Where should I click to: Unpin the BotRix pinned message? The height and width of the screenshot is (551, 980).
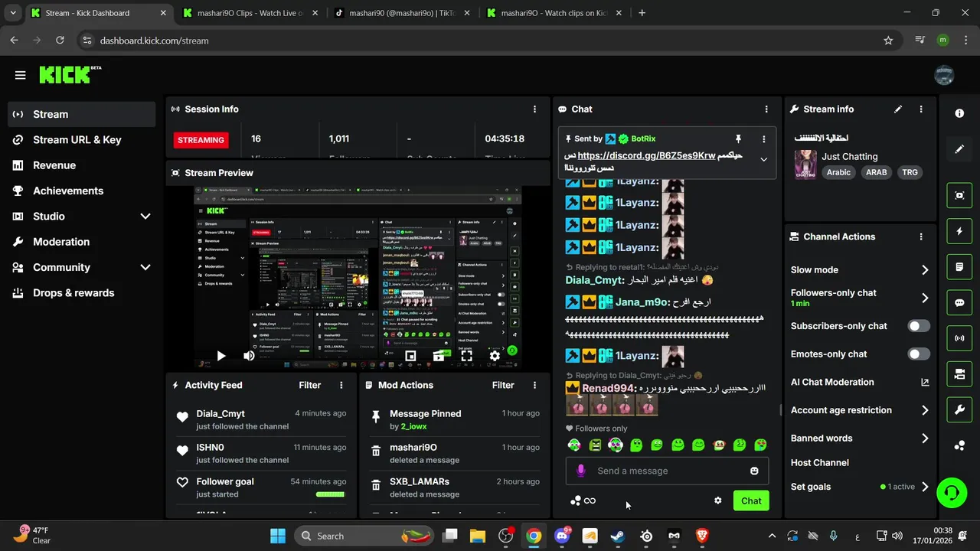738,139
